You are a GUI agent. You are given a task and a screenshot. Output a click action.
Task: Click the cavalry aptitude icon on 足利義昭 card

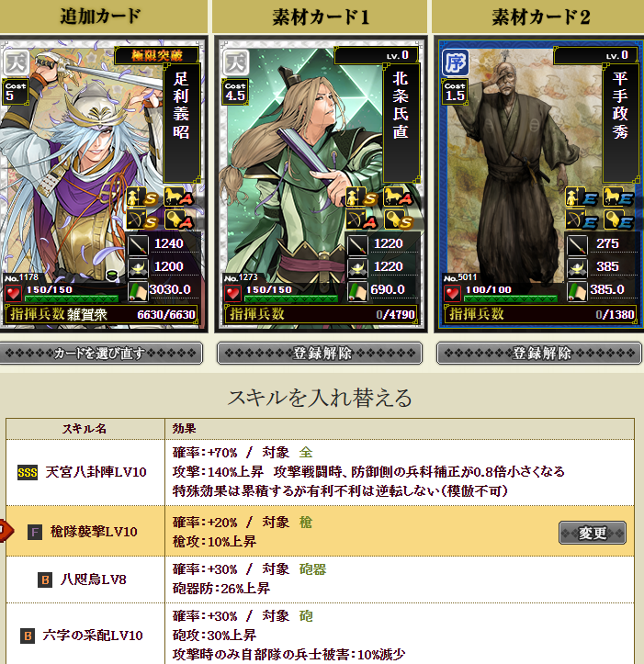(174, 197)
